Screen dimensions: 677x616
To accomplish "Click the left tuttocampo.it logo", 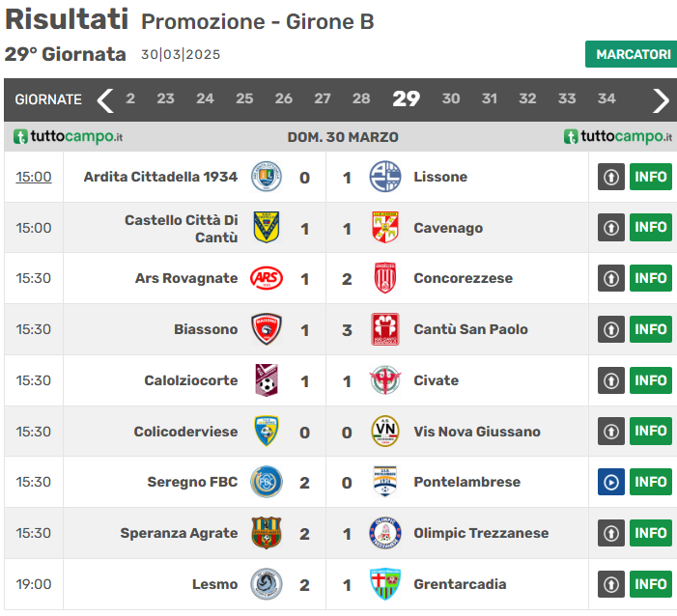I will [x=68, y=137].
